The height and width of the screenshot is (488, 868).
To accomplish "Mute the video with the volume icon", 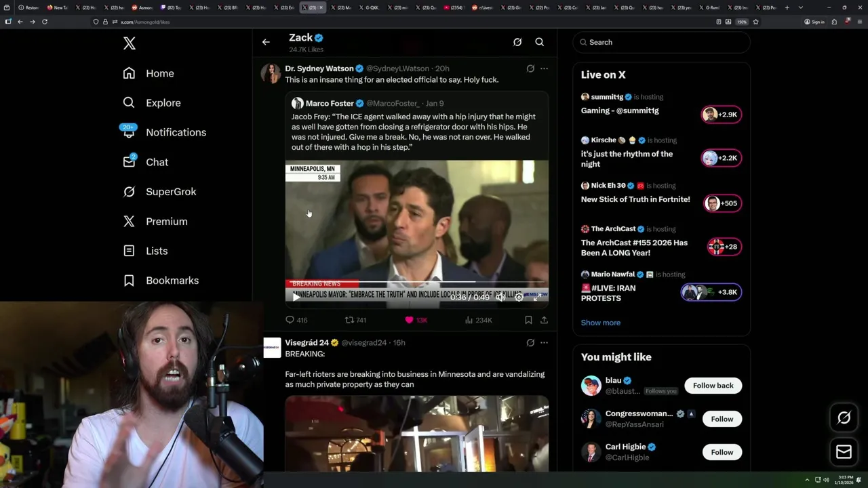I will point(500,297).
